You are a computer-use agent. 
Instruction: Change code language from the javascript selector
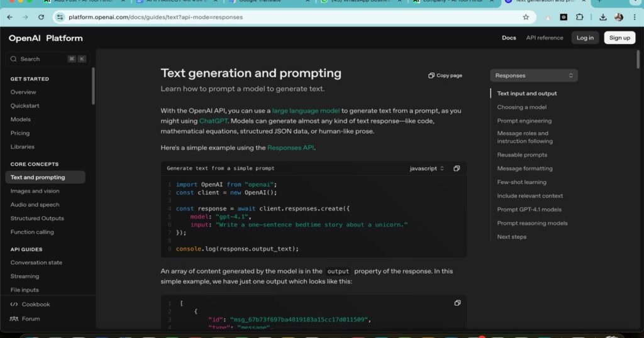[x=427, y=168]
